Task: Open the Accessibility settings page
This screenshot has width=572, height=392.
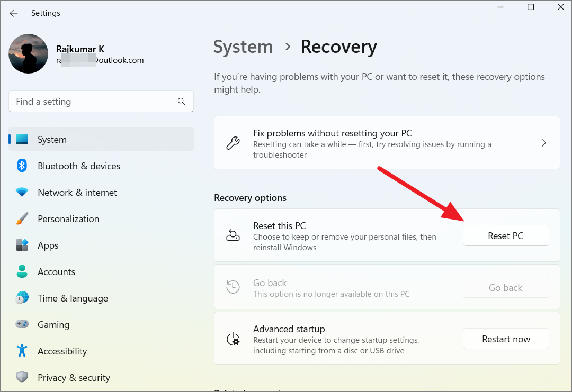Action: (101, 351)
